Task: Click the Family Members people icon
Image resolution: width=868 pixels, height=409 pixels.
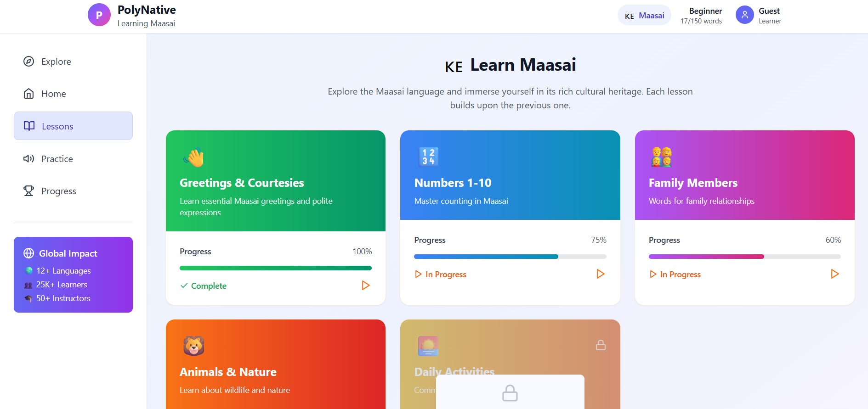Action: click(662, 157)
